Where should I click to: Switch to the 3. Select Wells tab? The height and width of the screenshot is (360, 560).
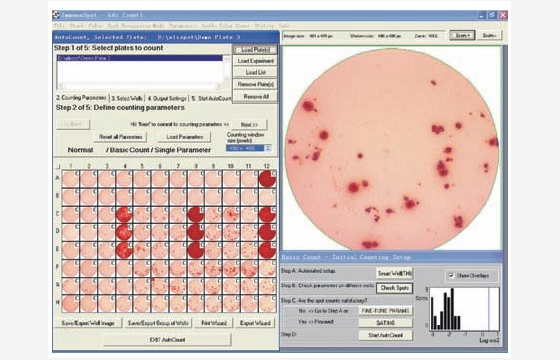point(127,98)
